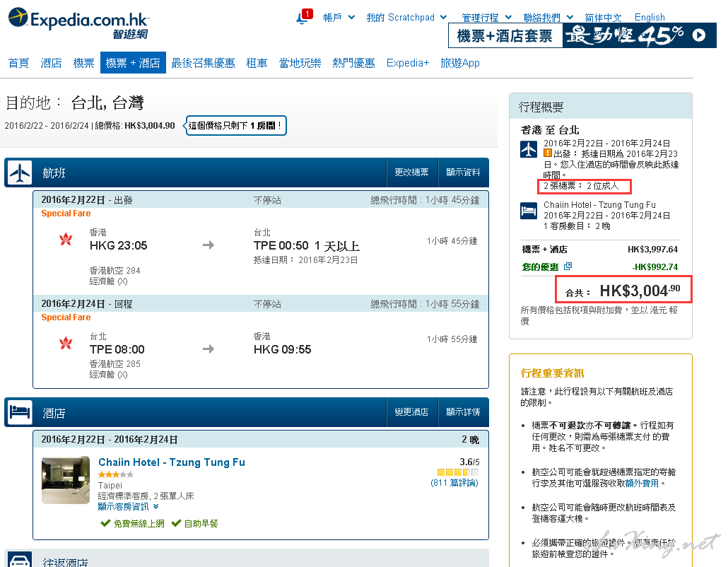This screenshot has height=567, width=728.
Task: Expand the 帳戶 account dropdown
Action: 339,17
